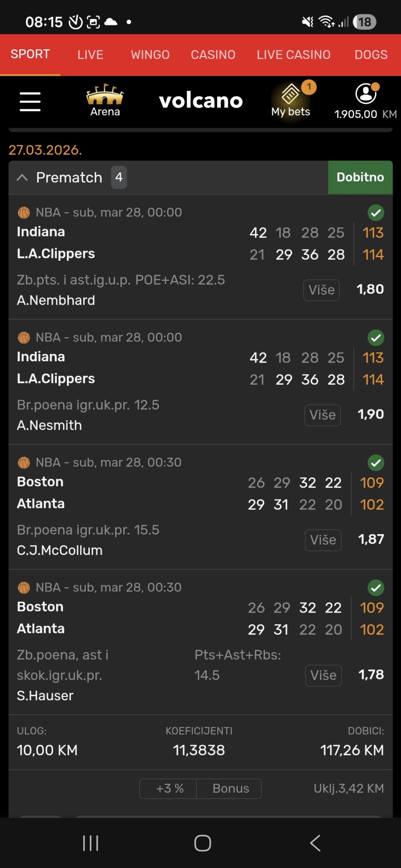This screenshot has height=868, width=401.
Task: Expand Više on A.Nembhard bet
Action: [321, 290]
